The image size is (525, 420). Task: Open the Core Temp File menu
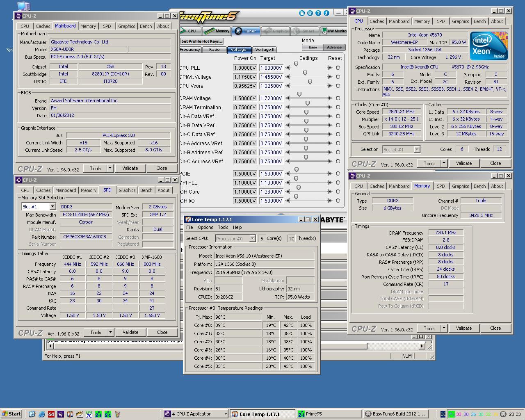(189, 227)
